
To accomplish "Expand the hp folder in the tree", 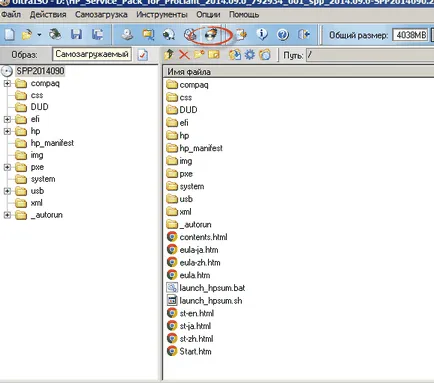I will pos(7,131).
